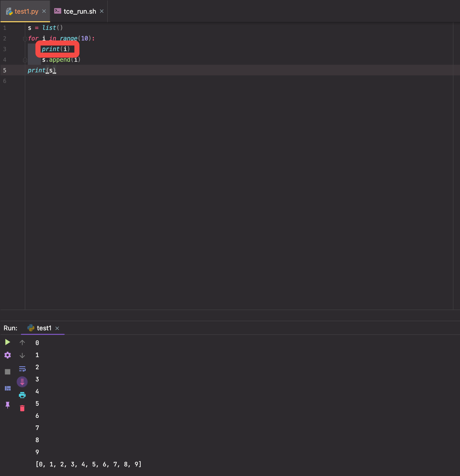Open the test1 run tab
Screen dimensions: 460x476
(x=44, y=328)
